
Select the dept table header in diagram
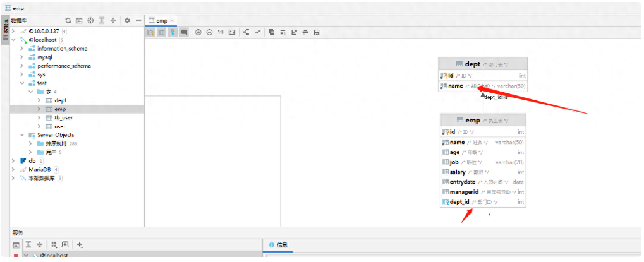483,64
